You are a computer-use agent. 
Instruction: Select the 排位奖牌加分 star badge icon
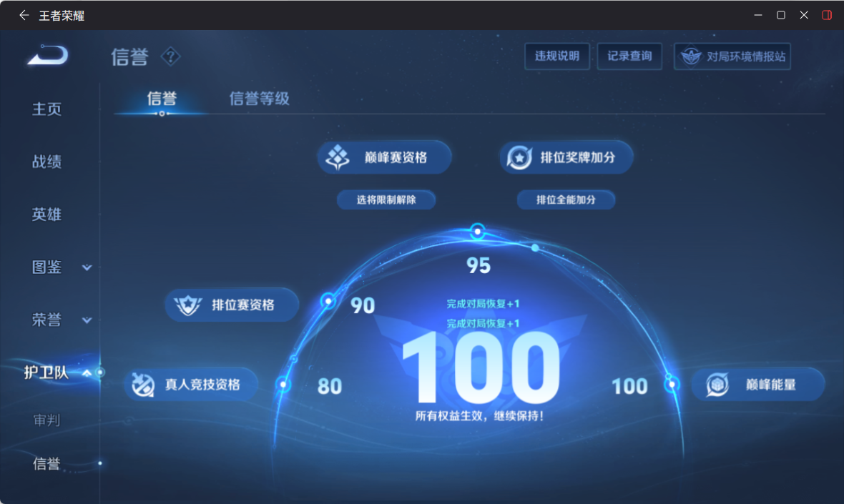pyautogui.click(x=519, y=157)
